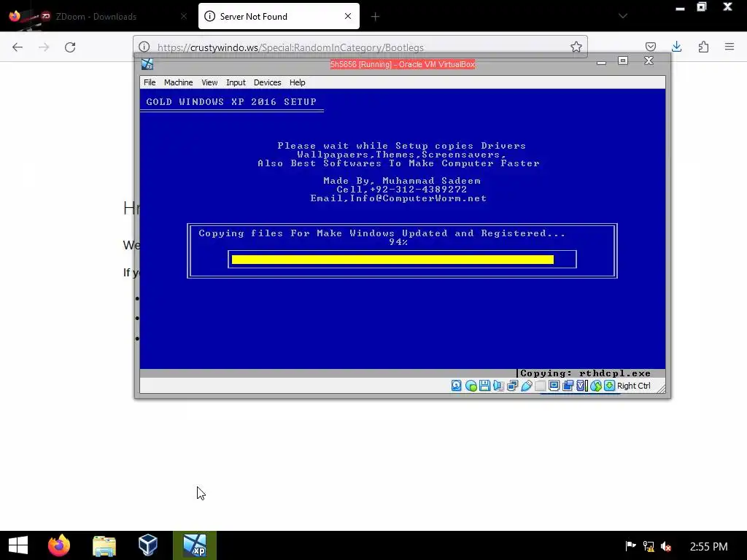747x560 pixels.
Task: Click the Cell,+92-312-4389272 line
Action: (402, 190)
